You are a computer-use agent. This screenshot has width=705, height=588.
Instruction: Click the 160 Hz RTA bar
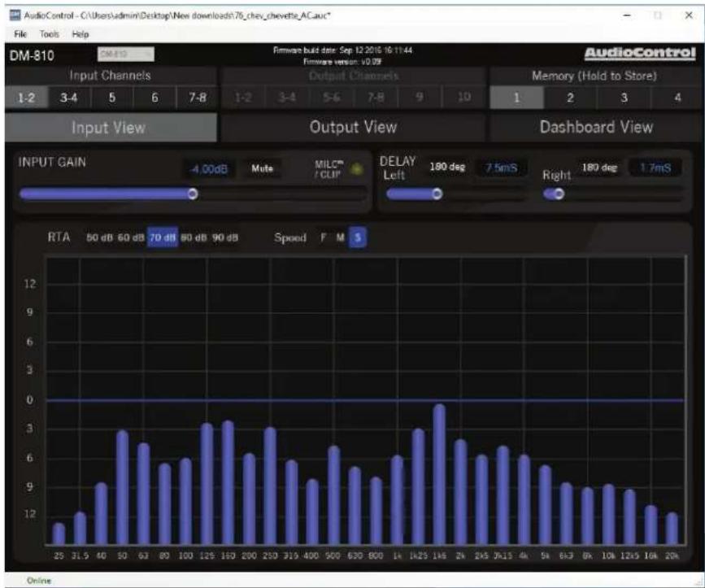click(228, 483)
